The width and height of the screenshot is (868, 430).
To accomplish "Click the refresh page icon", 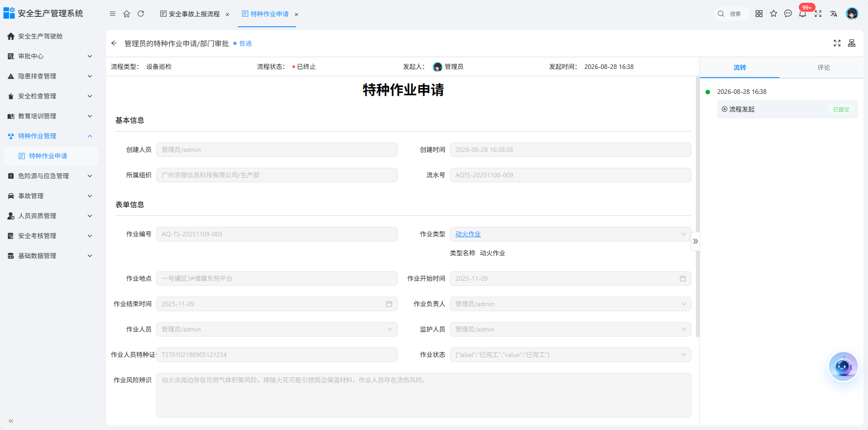I will click(141, 14).
